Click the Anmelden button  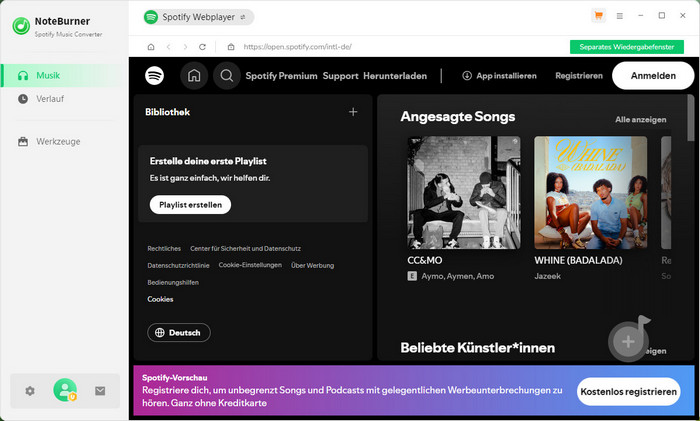click(x=653, y=76)
